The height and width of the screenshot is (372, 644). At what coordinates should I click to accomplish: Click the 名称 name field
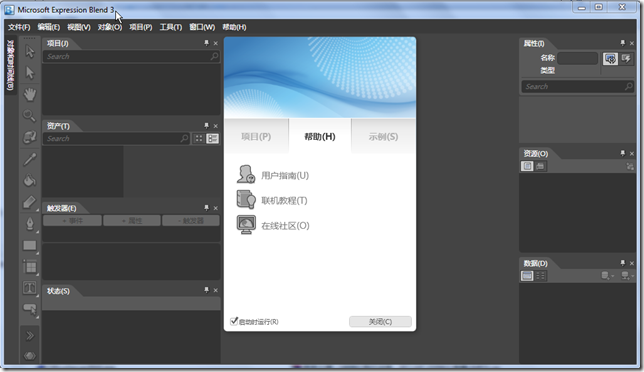coord(577,58)
